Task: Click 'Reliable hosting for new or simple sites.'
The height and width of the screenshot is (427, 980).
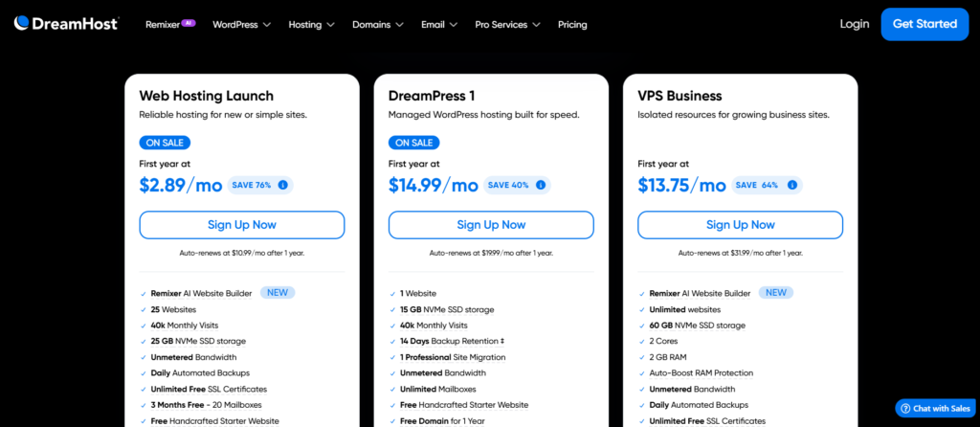Action: coord(223,115)
